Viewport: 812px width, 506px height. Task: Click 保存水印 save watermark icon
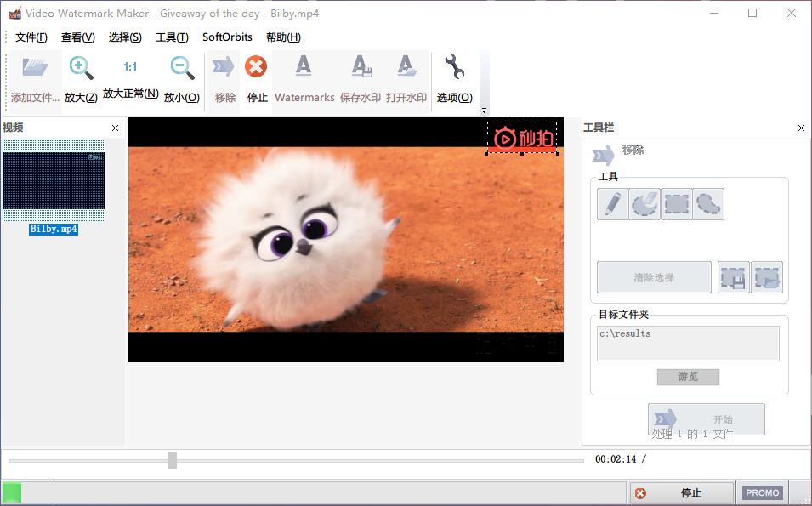pyautogui.click(x=361, y=66)
